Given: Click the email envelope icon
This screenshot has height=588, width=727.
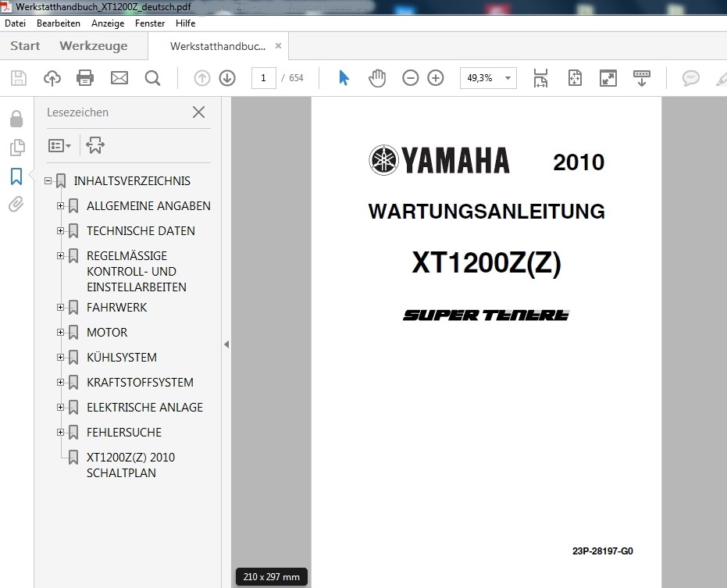Looking at the screenshot, I should tap(119, 78).
